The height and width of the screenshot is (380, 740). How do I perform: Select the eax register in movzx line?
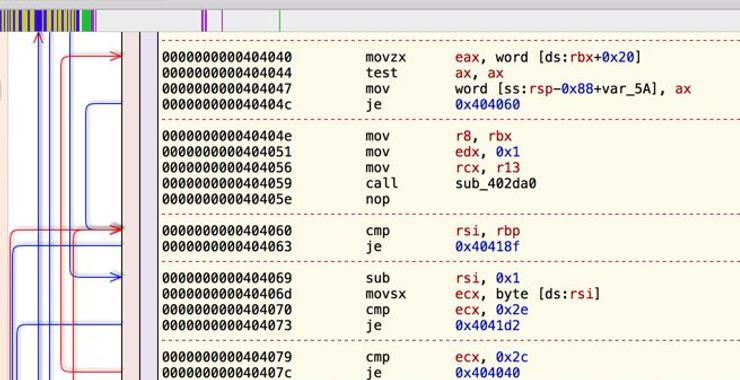coord(467,57)
